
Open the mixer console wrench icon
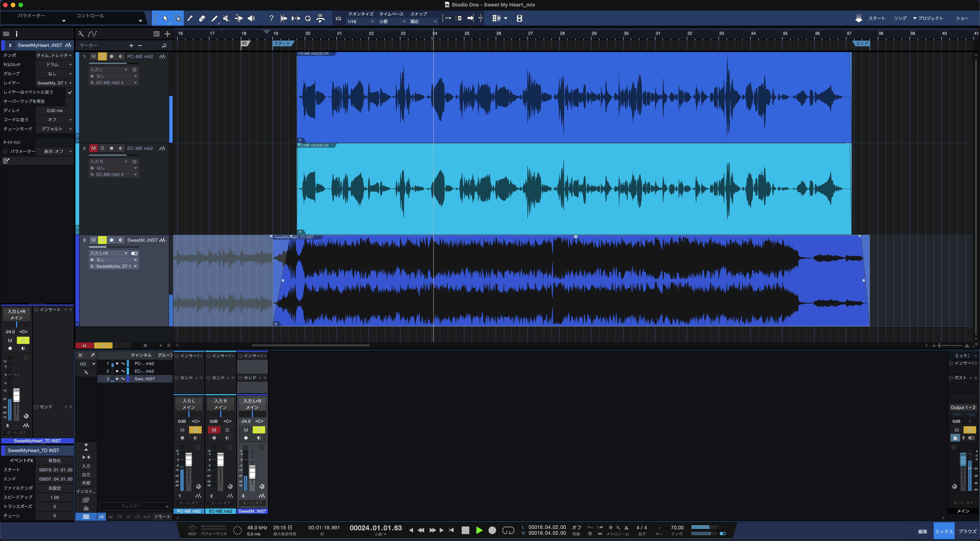(x=86, y=372)
